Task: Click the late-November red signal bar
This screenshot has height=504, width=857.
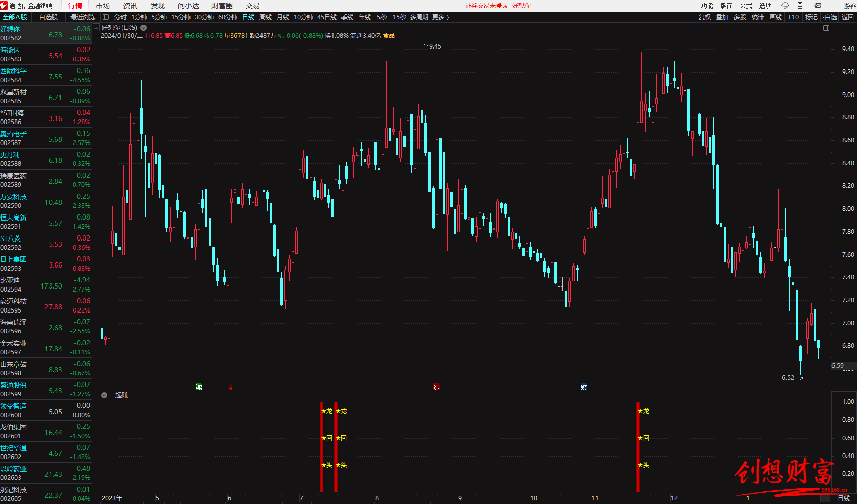Action: [638, 447]
